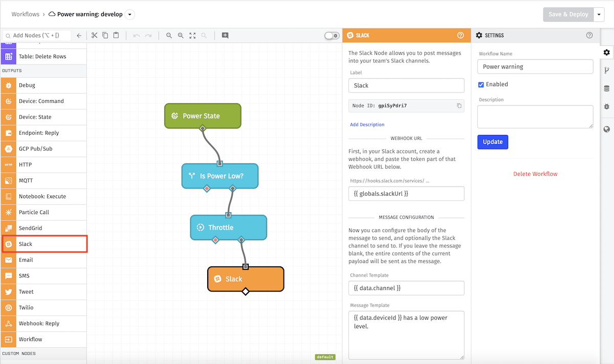Open the Save & Deploy dropdown arrow
Image resolution: width=614 pixels, height=364 pixels.
[x=599, y=14]
